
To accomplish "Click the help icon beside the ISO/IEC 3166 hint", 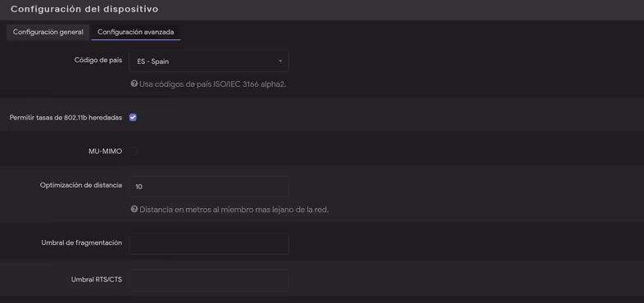I will (x=134, y=84).
